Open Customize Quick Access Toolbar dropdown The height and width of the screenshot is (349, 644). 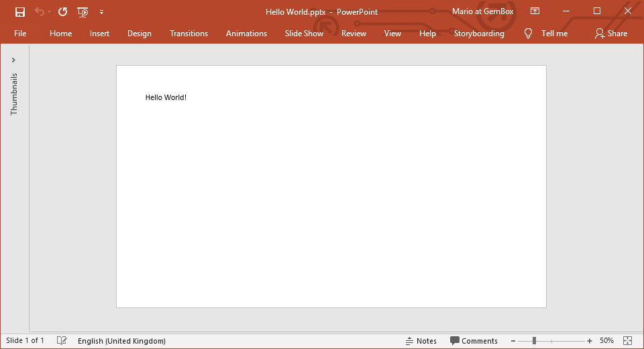pos(101,11)
